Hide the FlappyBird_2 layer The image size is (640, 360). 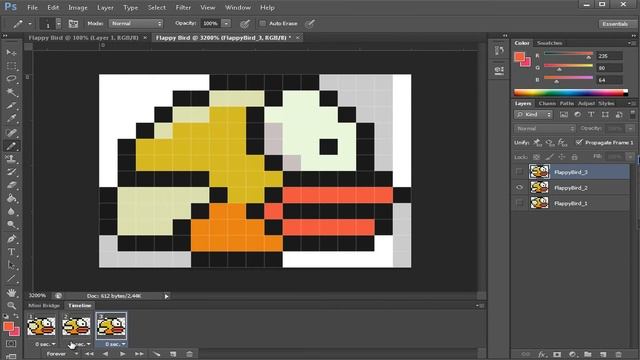pos(519,187)
